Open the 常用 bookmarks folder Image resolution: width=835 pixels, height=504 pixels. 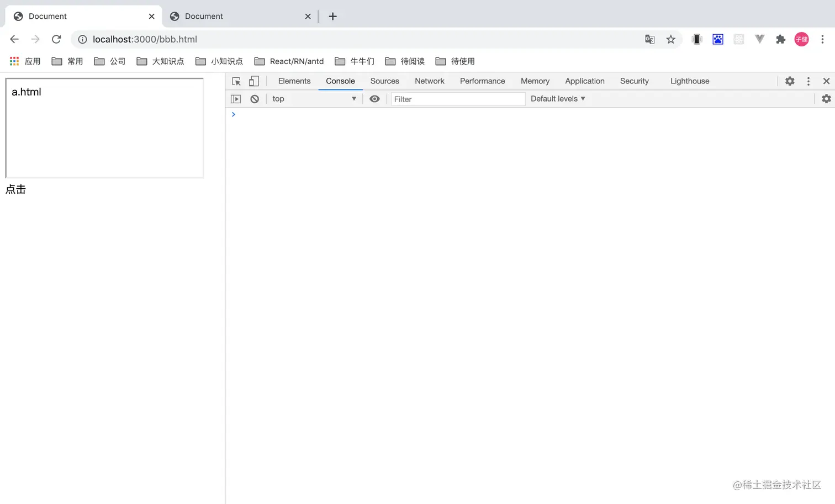coord(67,61)
